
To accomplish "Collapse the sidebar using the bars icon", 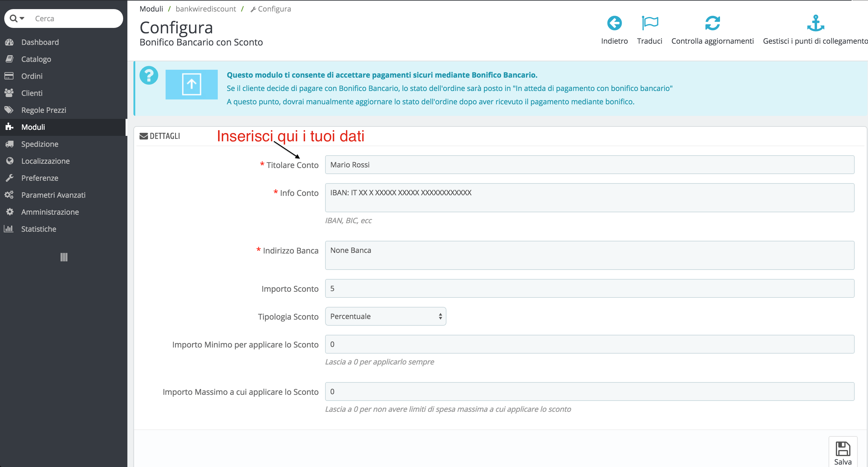I will pyautogui.click(x=64, y=257).
